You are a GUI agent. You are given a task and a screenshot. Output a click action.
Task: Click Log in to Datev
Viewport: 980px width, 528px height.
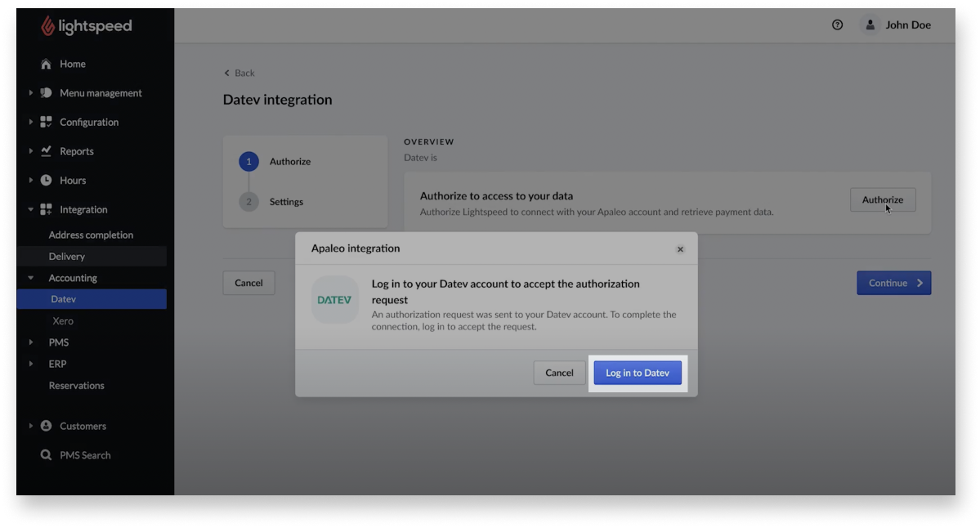click(638, 373)
